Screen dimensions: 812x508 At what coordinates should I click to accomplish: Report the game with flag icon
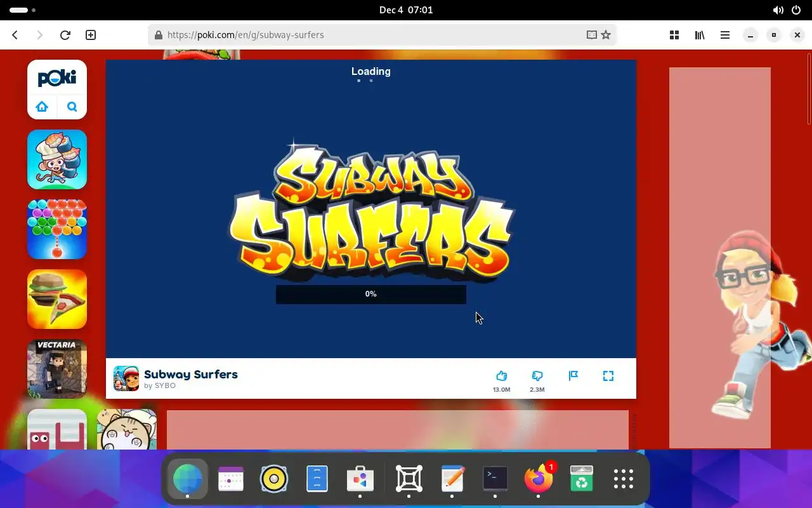point(573,376)
